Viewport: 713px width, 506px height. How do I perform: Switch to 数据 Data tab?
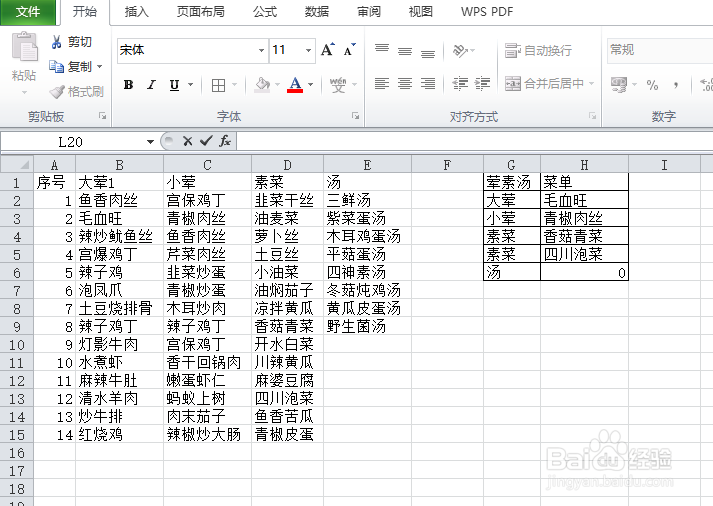[x=316, y=12]
